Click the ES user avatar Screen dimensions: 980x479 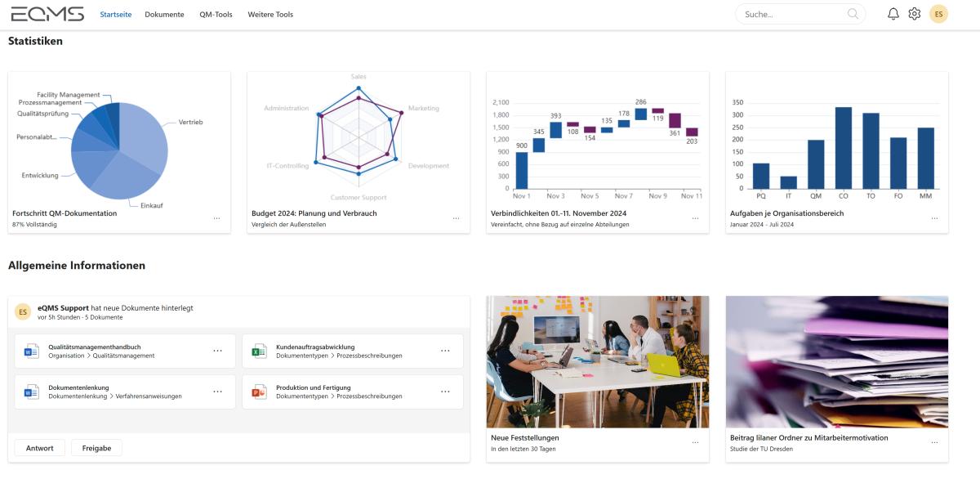(x=939, y=14)
